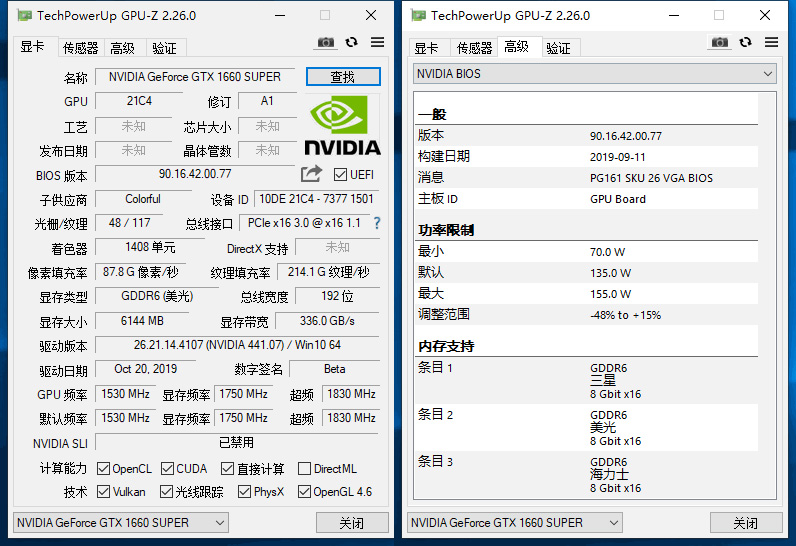Refresh data using the left window's refresh icon

click(x=351, y=42)
